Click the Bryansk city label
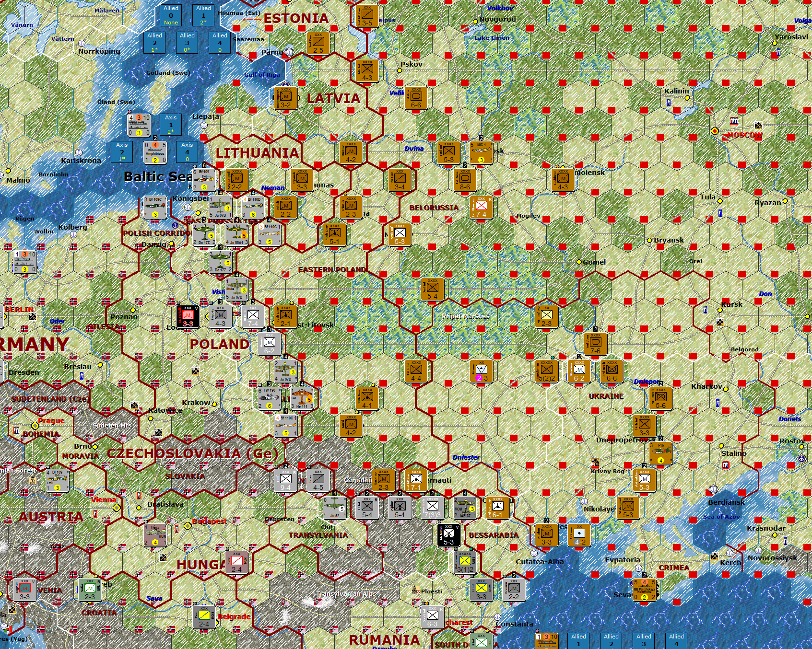812x649 pixels. coord(669,240)
